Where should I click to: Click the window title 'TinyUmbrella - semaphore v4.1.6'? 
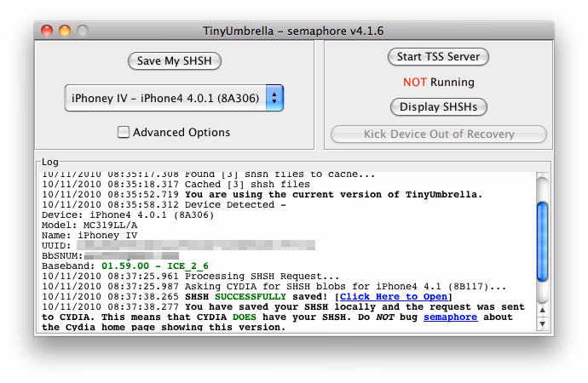293,31
